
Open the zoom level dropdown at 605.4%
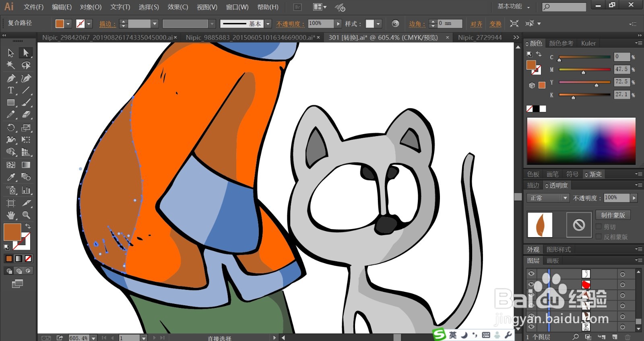[x=93, y=338]
